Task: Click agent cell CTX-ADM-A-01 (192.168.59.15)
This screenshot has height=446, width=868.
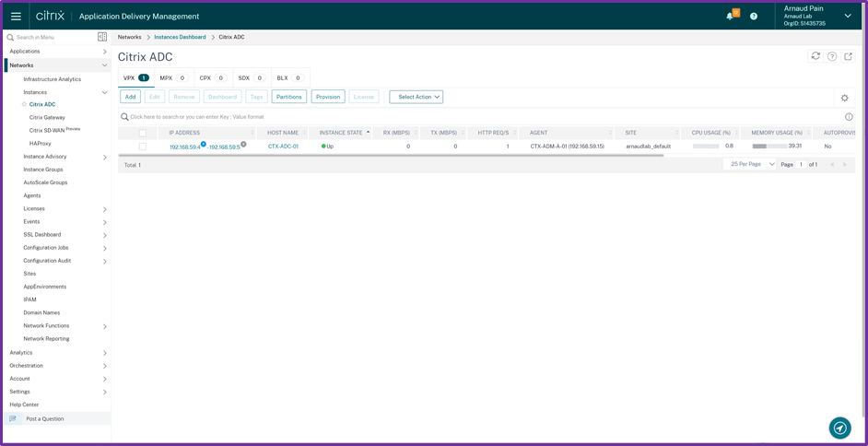Action: tap(567, 147)
